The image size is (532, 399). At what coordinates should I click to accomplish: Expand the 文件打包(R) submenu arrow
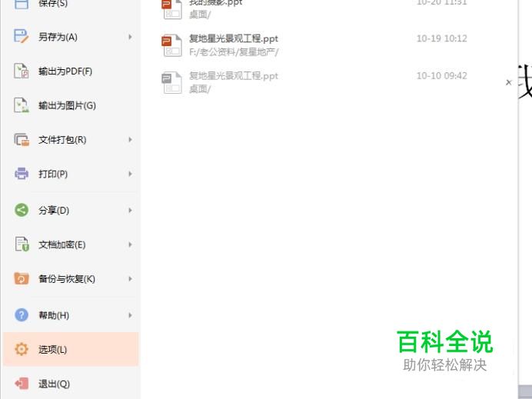click(130, 139)
